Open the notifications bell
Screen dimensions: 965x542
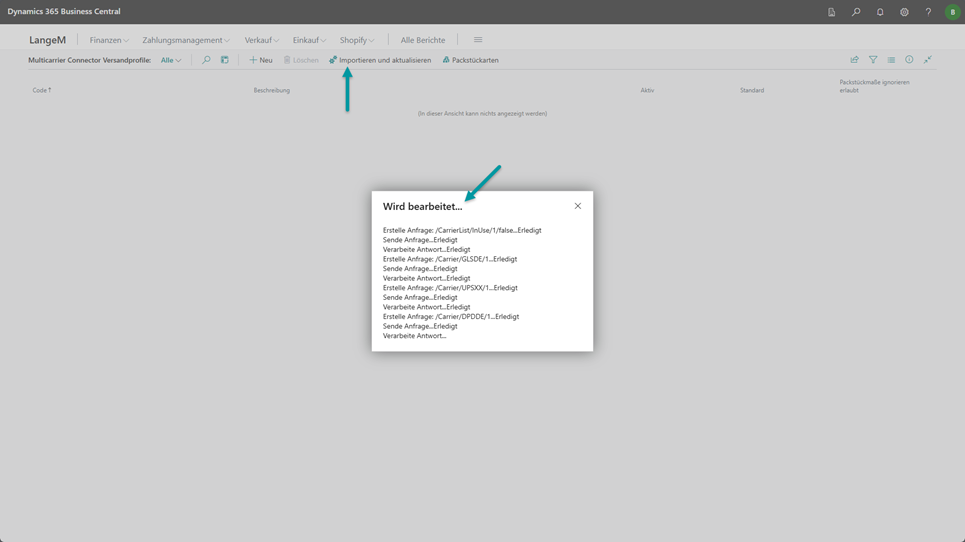tap(880, 12)
